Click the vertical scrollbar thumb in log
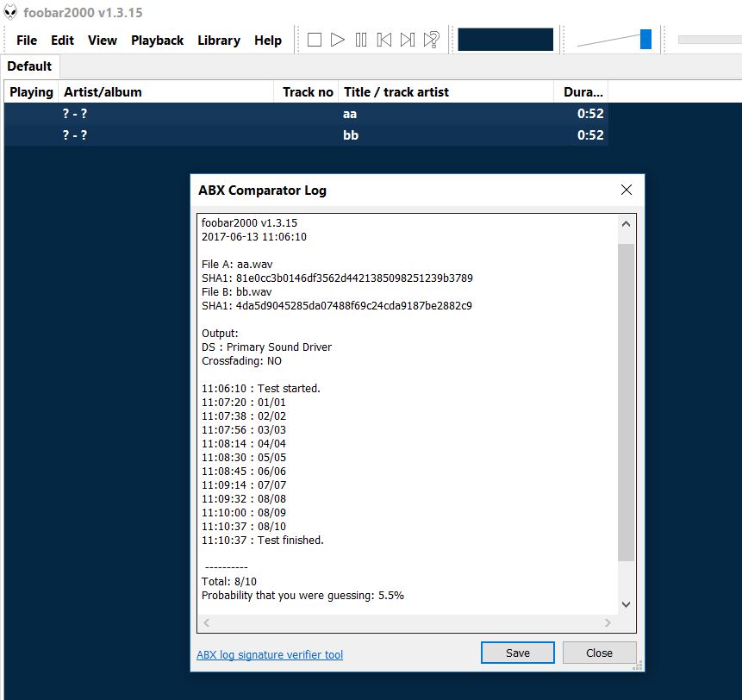 pos(626,403)
